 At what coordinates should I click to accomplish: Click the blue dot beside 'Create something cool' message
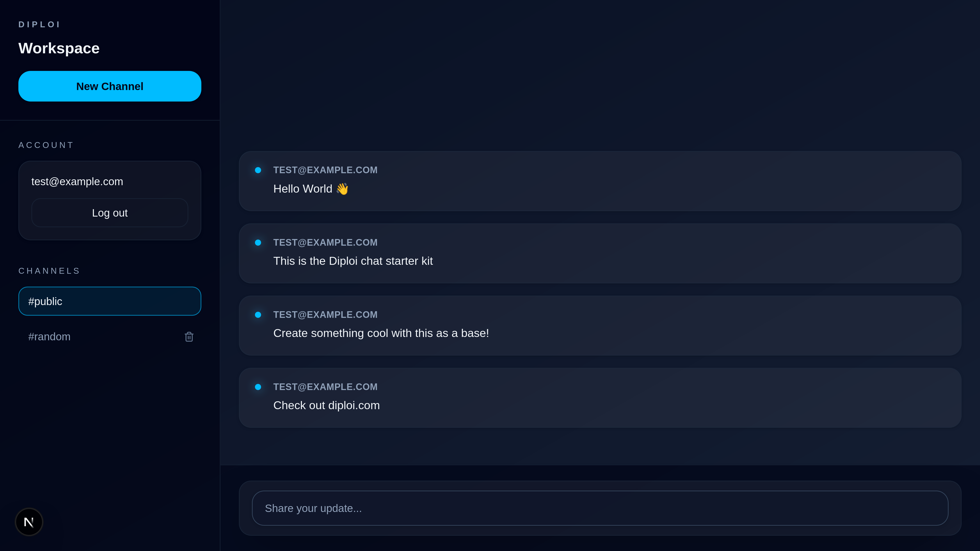coord(258,315)
